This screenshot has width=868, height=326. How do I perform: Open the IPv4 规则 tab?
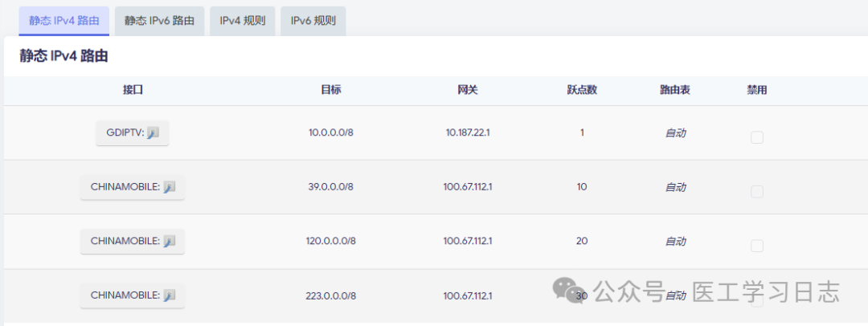(x=242, y=21)
